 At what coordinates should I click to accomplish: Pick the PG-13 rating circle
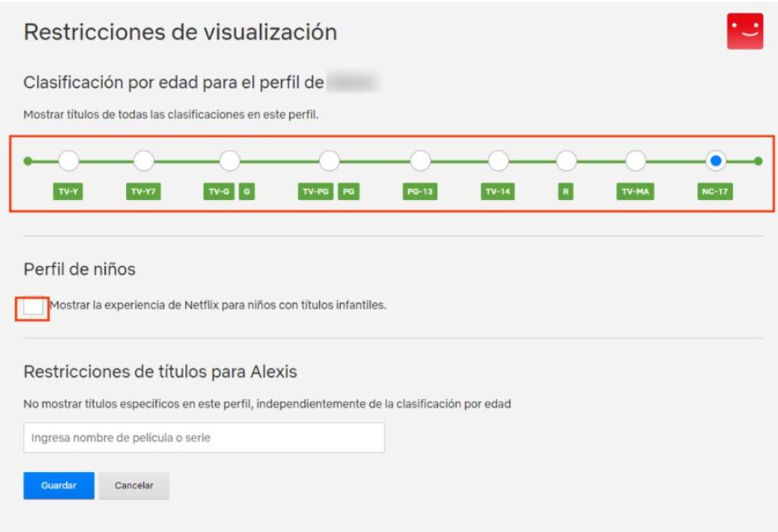(420, 161)
